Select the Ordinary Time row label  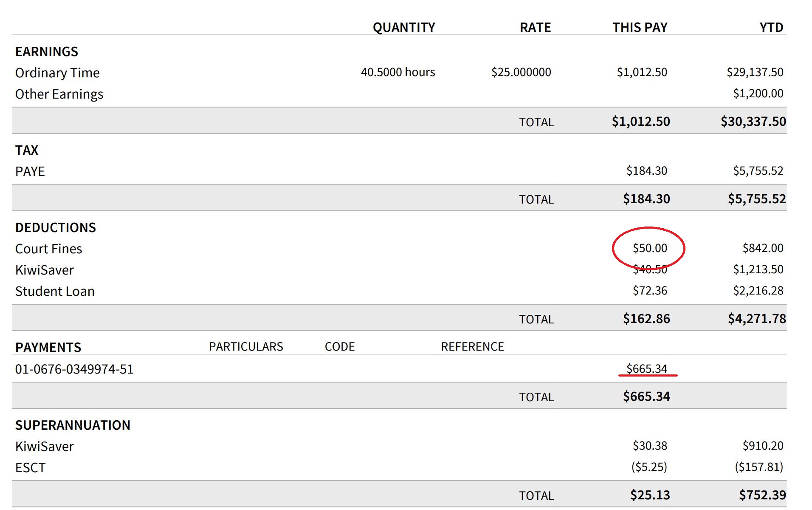pyautogui.click(x=57, y=73)
